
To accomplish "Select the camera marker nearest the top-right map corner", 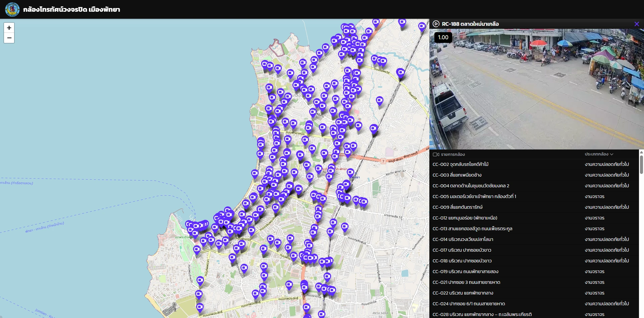I will point(422,26).
